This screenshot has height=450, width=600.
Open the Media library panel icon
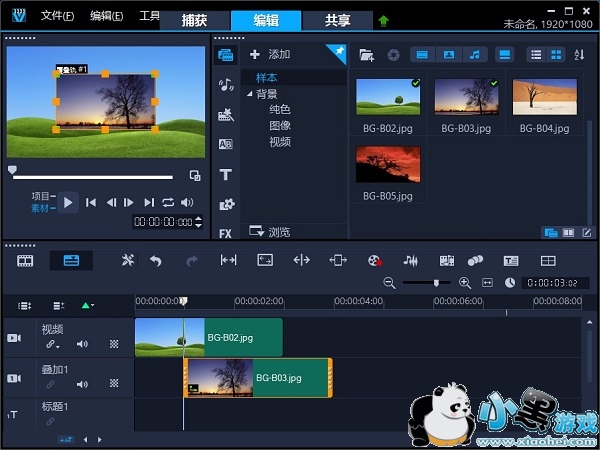[x=225, y=55]
